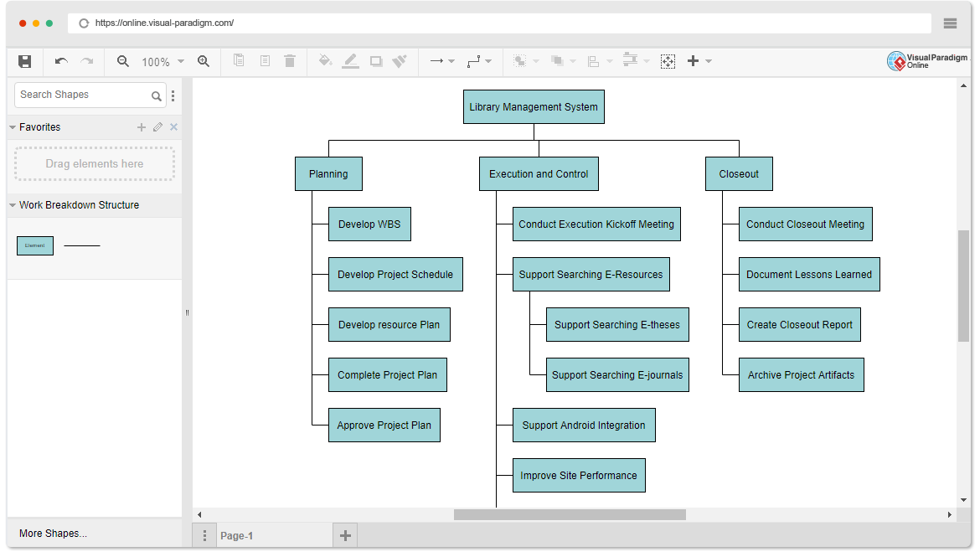
Task: Select the Library Management System node
Action: click(x=534, y=107)
